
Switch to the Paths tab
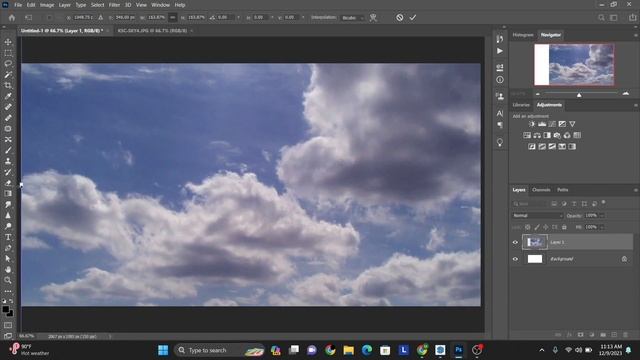(562, 190)
